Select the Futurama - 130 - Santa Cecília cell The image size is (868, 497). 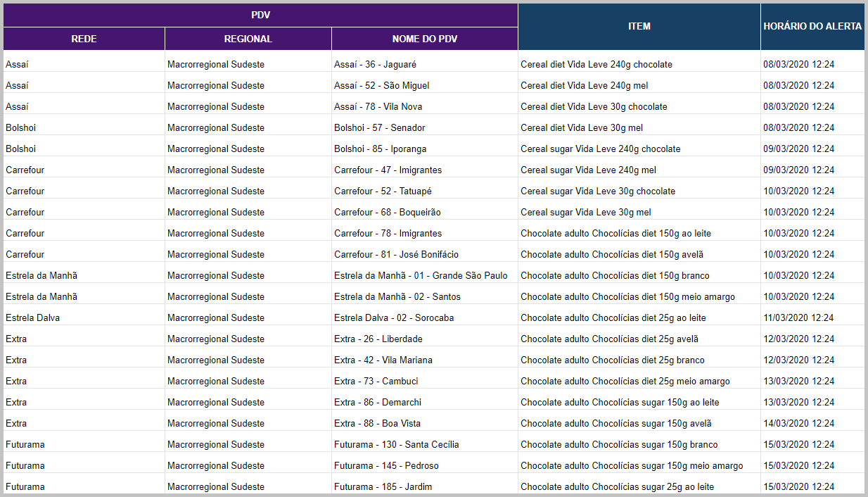click(396, 444)
